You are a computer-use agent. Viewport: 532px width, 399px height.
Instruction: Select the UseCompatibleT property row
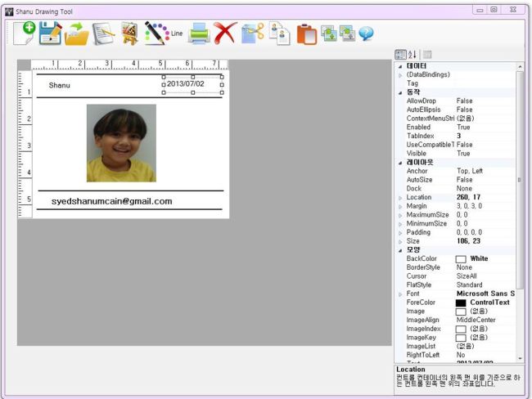[x=456, y=145]
